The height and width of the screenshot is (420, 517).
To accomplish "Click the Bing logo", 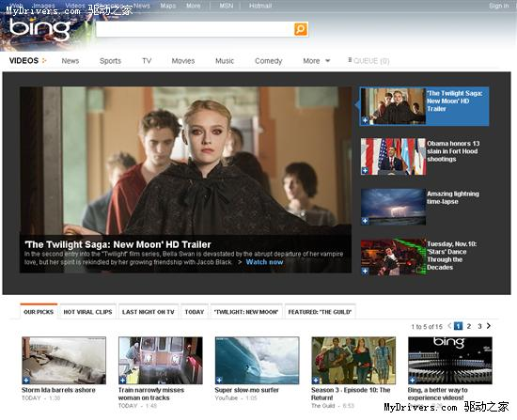I will coord(39,29).
